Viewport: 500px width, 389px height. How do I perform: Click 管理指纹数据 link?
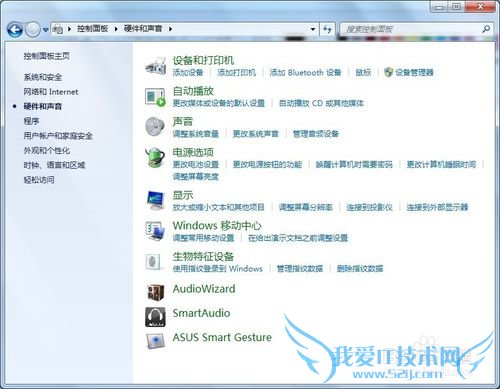coord(300,269)
